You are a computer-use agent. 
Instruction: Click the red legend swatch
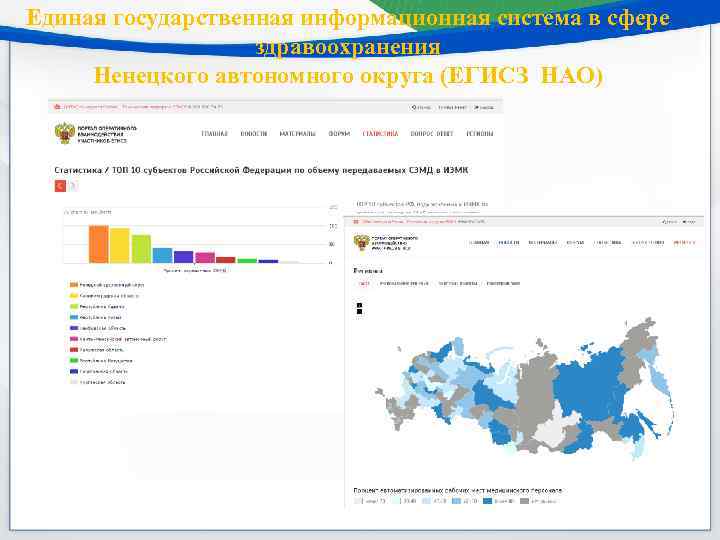tap(73, 350)
